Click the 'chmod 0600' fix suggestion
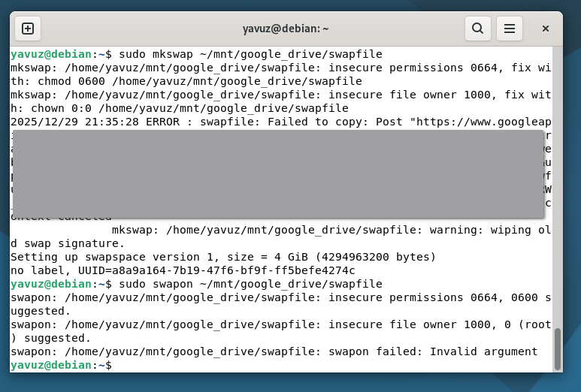 pos(68,81)
